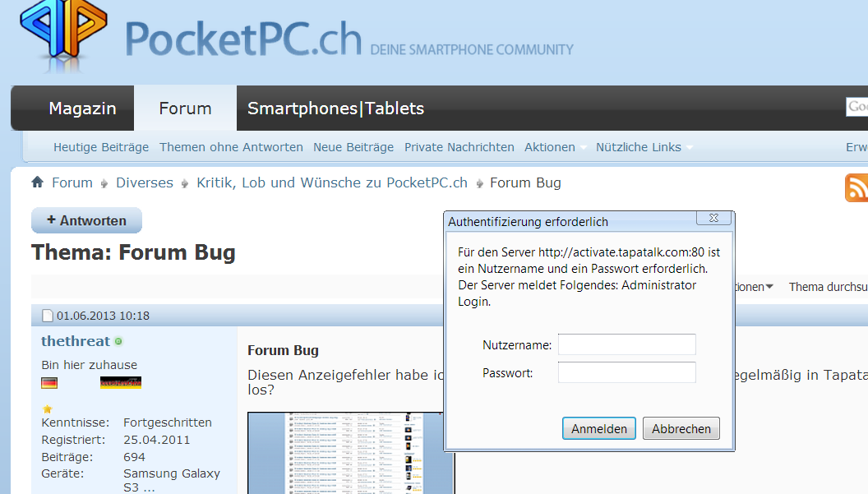Open Private Nachrichten
The width and height of the screenshot is (868, 494).
[x=459, y=147]
